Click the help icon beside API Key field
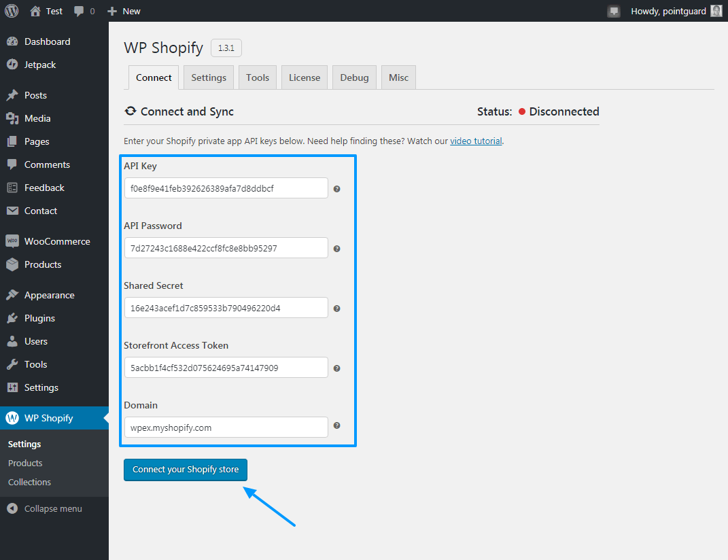 coord(336,189)
